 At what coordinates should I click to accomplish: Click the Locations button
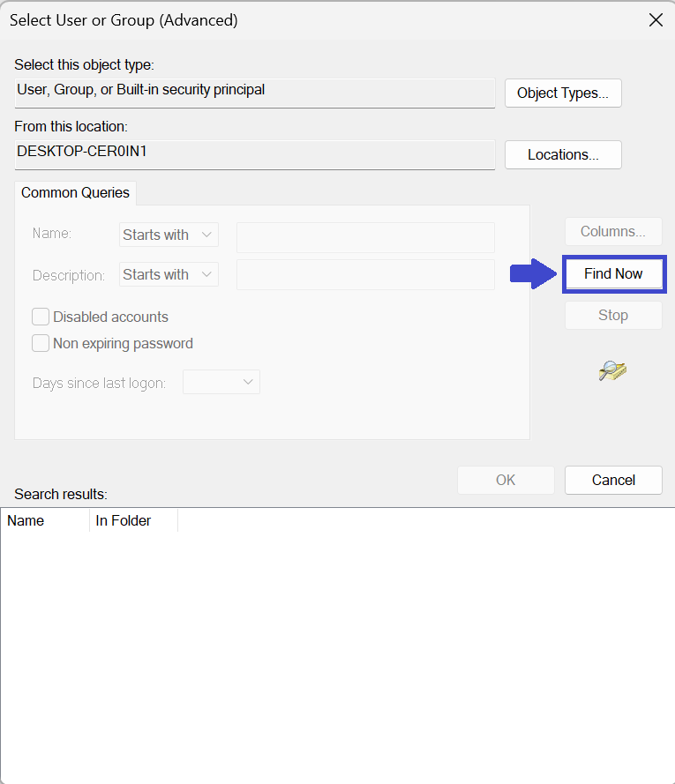pos(563,154)
